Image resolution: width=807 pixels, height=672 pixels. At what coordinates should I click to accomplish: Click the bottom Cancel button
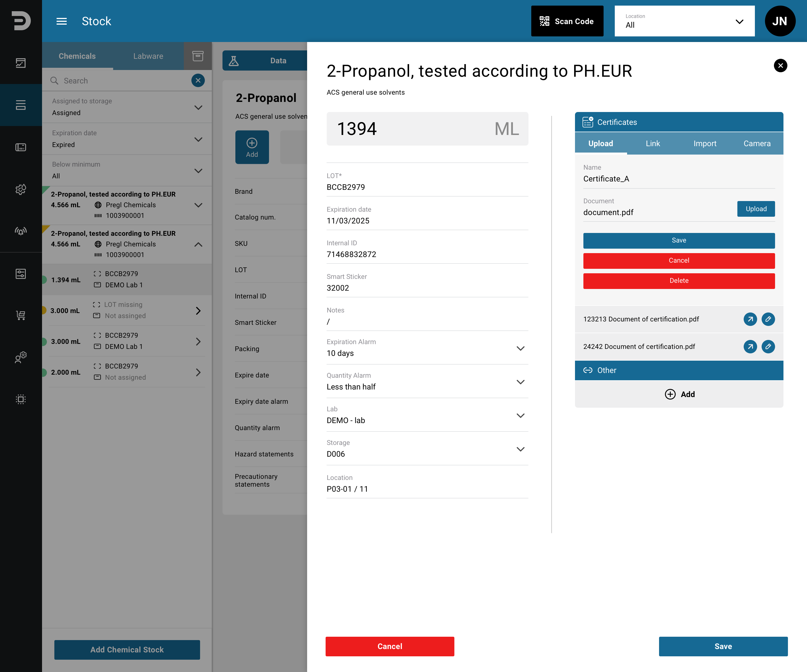click(x=389, y=646)
